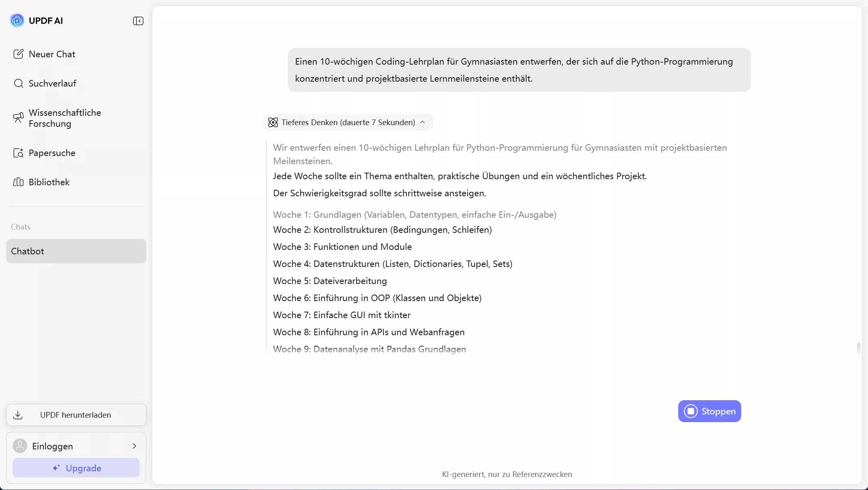Click the chat scrollbar thumb

click(x=858, y=348)
